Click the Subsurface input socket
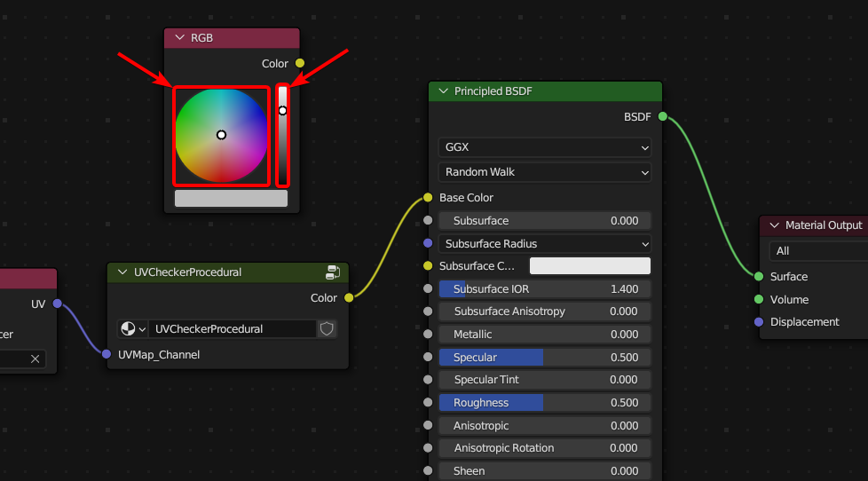868x481 pixels. [428, 220]
